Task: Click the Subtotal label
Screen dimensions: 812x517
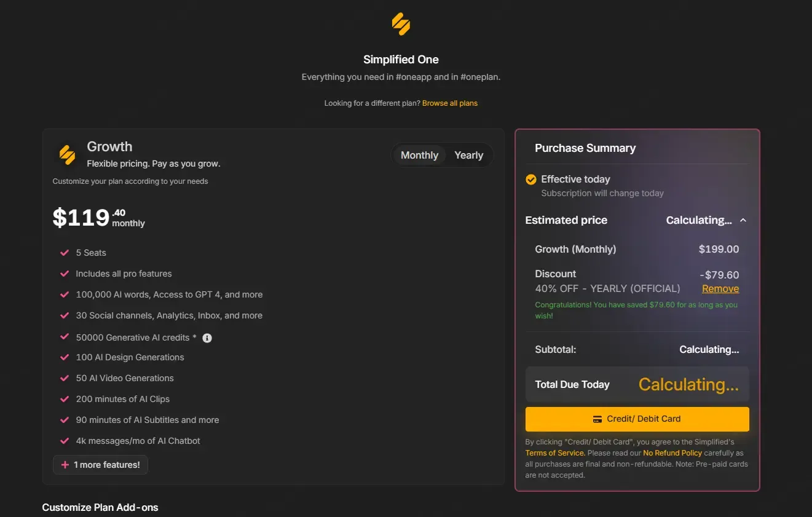Action: pyautogui.click(x=556, y=350)
